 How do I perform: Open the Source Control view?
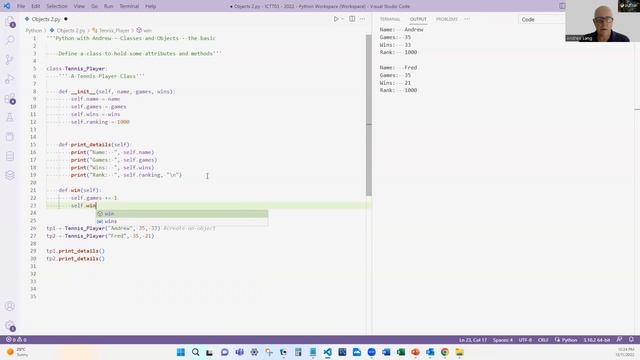10,60
